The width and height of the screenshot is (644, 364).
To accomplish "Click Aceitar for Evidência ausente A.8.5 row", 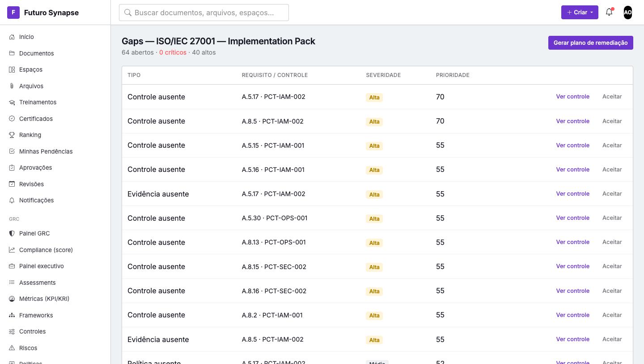I will click(x=612, y=339).
